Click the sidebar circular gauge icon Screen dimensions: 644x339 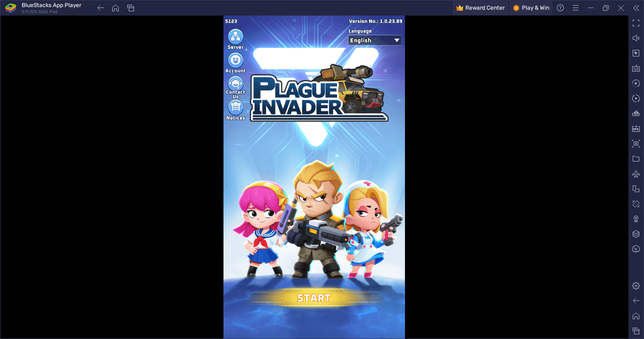[x=636, y=249]
